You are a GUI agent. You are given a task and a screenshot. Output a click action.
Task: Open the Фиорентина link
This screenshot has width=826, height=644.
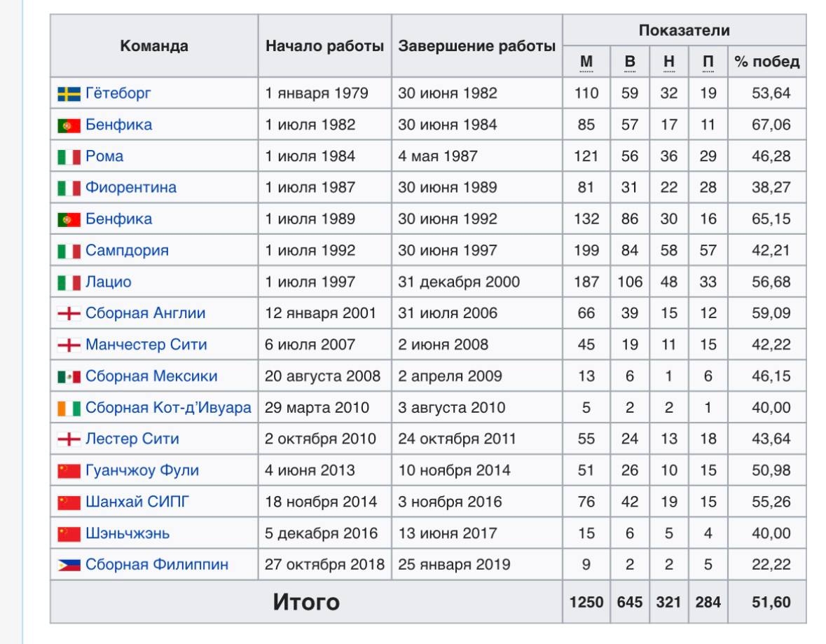click(130, 188)
